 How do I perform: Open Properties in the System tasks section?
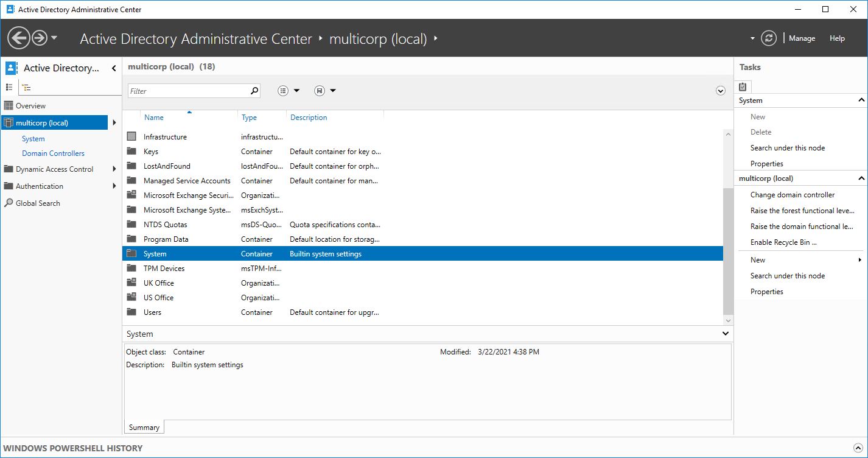click(x=767, y=164)
